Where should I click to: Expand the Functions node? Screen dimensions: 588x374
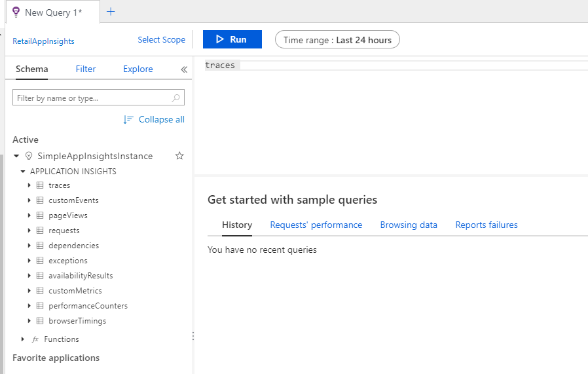coord(23,339)
